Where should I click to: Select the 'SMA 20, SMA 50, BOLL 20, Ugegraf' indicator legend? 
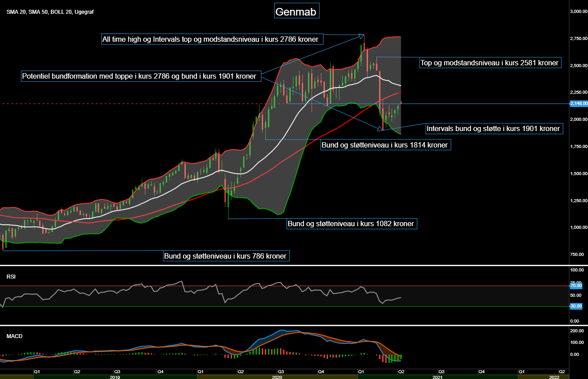click(x=50, y=12)
